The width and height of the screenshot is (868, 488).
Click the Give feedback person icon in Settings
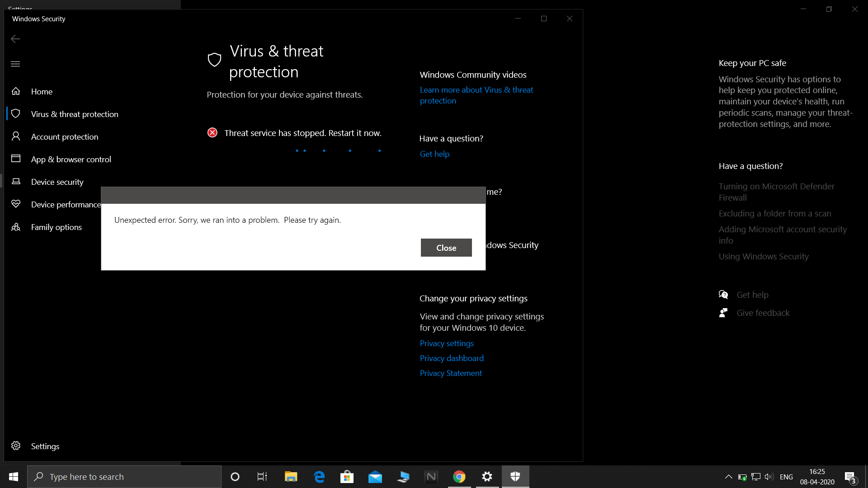(x=723, y=313)
